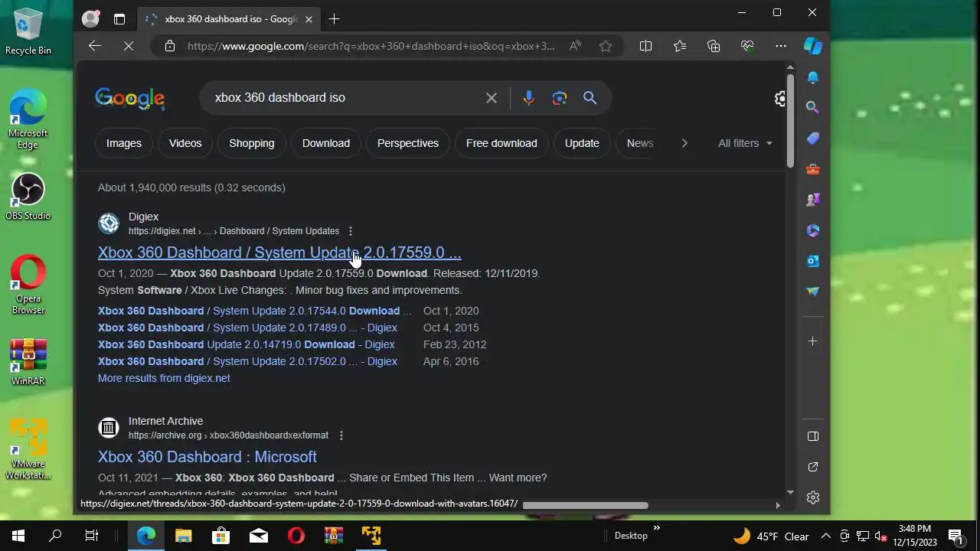
Task: Search by image with Lens icon
Action: [x=560, y=98]
